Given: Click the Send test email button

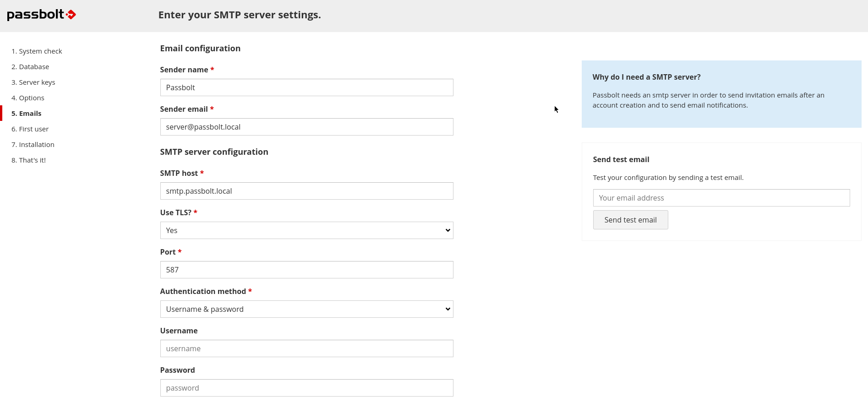Looking at the screenshot, I should pyautogui.click(x=630, y=220).
